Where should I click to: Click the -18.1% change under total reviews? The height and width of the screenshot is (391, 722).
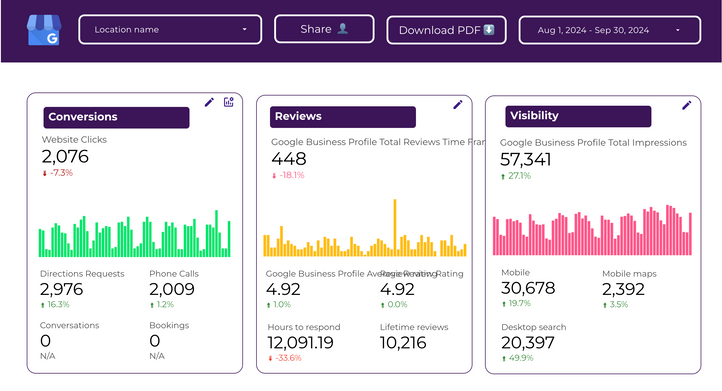pyautogui.click(x=288, y=175)
